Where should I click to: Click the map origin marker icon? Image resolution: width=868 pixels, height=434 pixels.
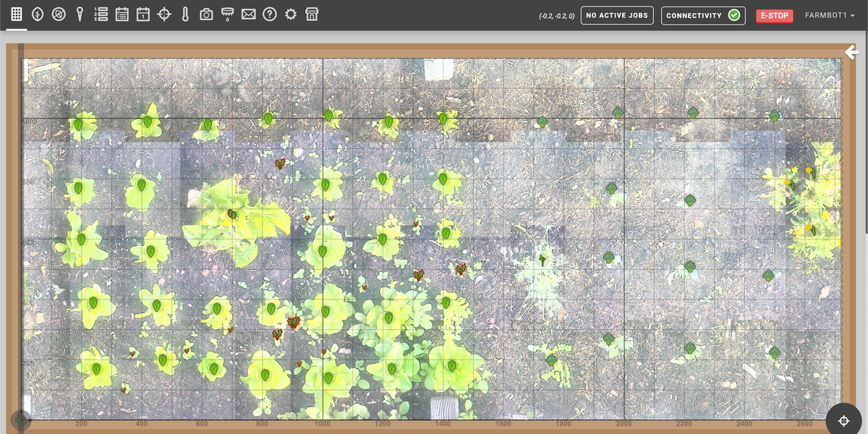coord(21,420)
